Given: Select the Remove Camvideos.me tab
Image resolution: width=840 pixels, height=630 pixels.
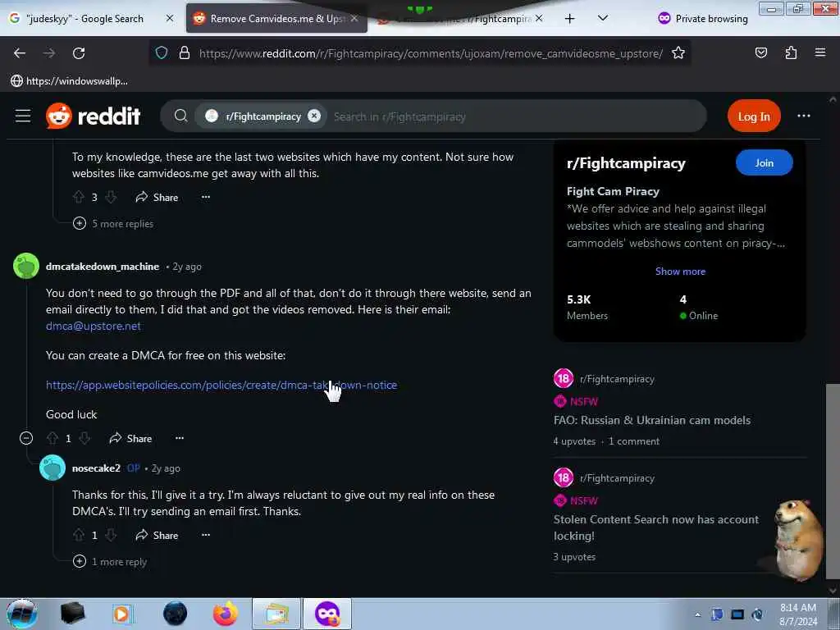Looking at the screenshot, I should (276, 18).
